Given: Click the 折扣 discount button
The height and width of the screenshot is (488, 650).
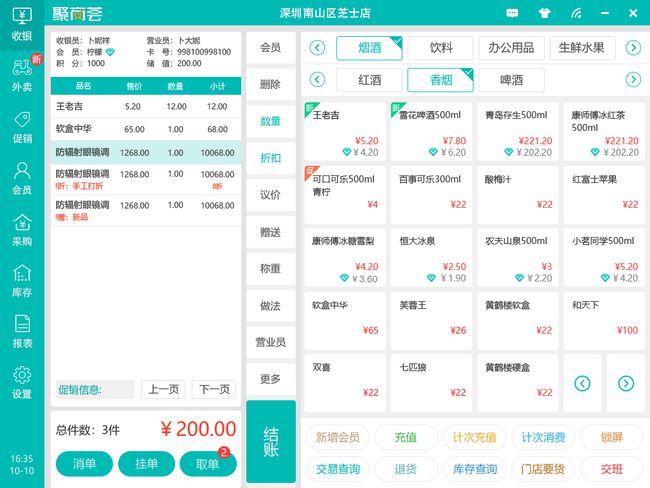Looking at the screenshot, I should click(x=270, y=157).
